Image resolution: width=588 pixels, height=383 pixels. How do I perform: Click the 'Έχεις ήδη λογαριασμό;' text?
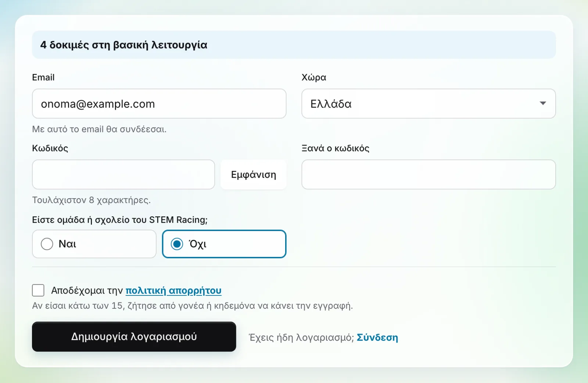pos(301,337)
